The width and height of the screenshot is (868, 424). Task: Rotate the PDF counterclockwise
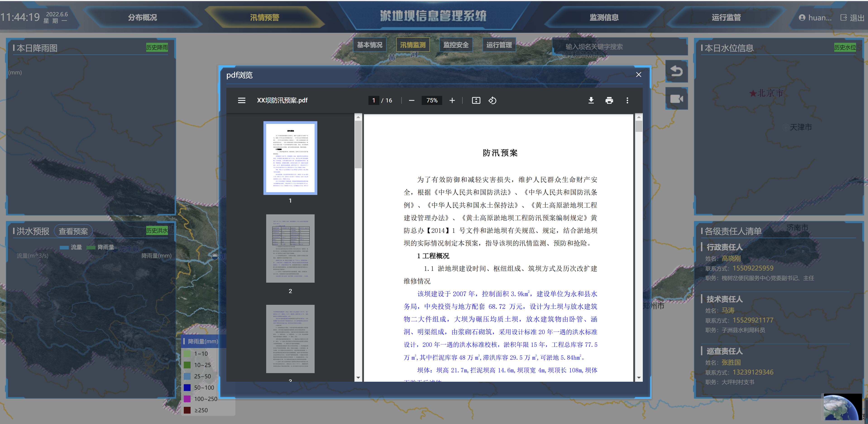[x=492, y=100]
